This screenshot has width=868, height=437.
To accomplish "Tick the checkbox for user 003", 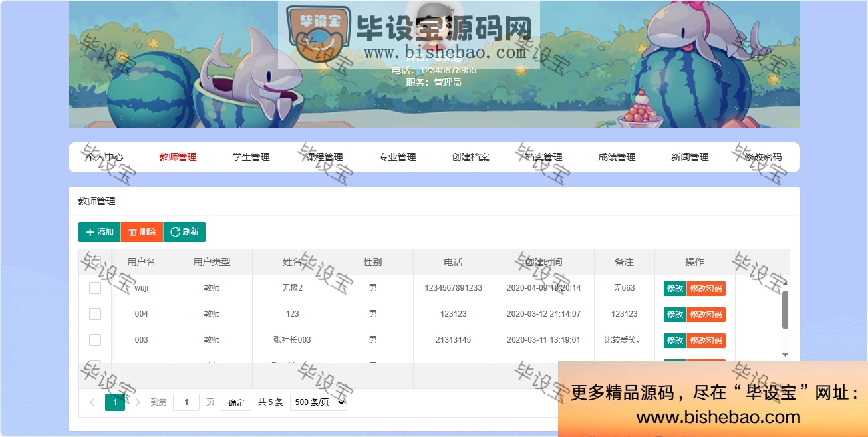I will point(95,340).
